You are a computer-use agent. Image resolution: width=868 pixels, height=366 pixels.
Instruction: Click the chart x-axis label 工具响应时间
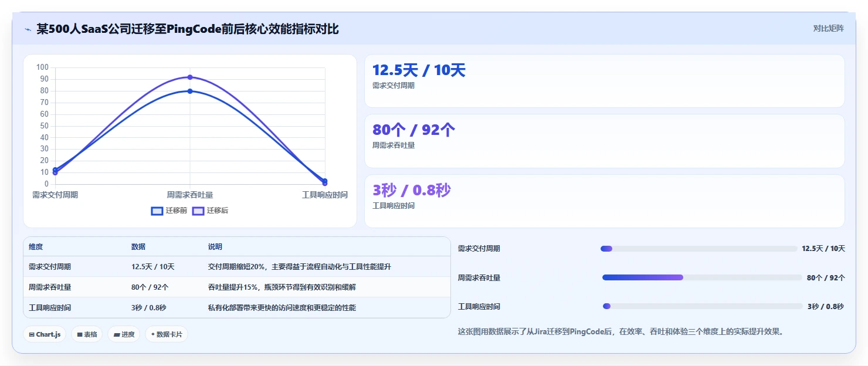point(325,195)
